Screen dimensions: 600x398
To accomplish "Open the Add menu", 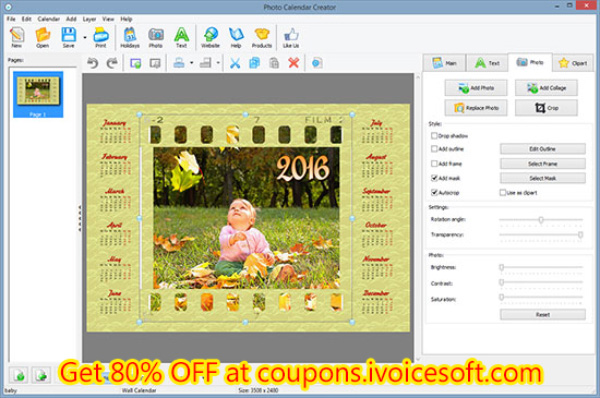I will coord(71,19).
